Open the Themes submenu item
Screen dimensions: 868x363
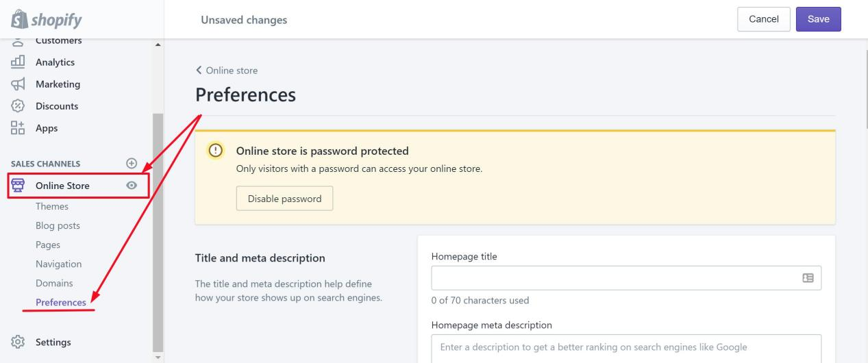52,206
